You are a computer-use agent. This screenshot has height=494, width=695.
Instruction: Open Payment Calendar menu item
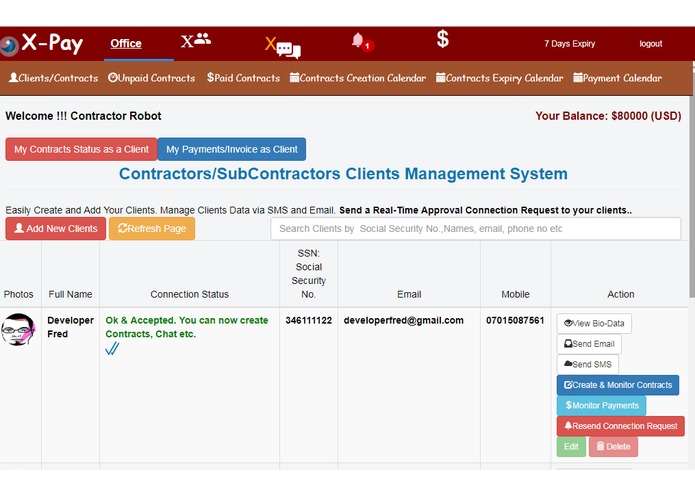(x=617, y=78)
